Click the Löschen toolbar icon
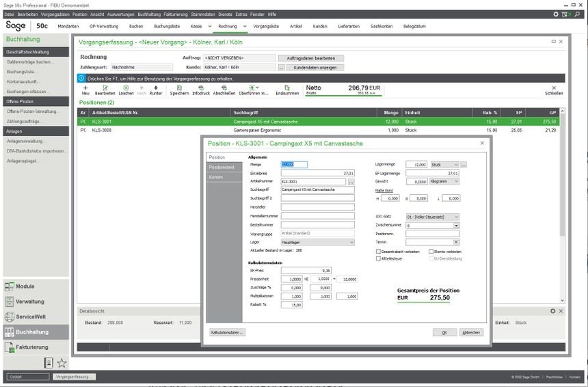588x387 pixels. click(x=126, y=88)
